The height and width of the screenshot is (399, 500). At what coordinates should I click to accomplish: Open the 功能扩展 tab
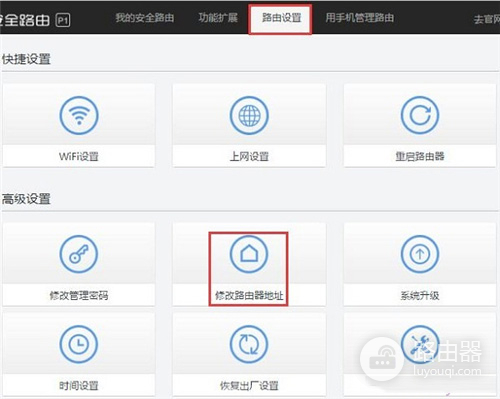tap(218, 18)
